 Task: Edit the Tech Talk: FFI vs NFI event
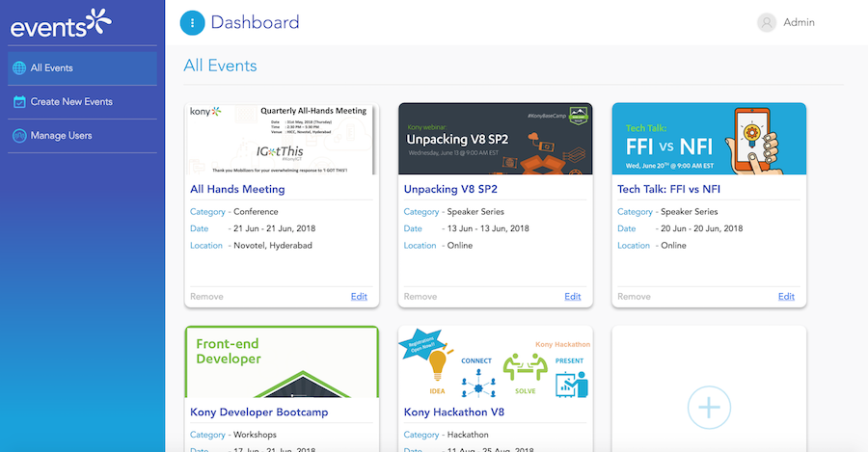click(x=786, y=297)
